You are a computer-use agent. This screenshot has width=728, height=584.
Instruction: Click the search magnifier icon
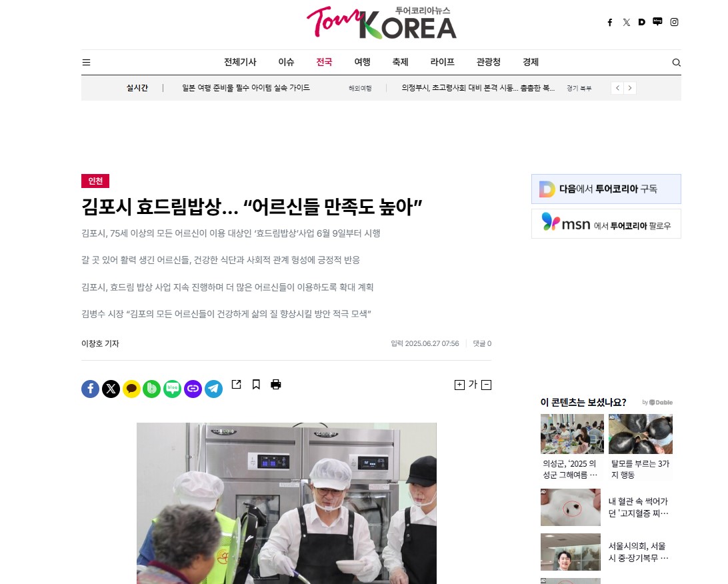(677, 62)
